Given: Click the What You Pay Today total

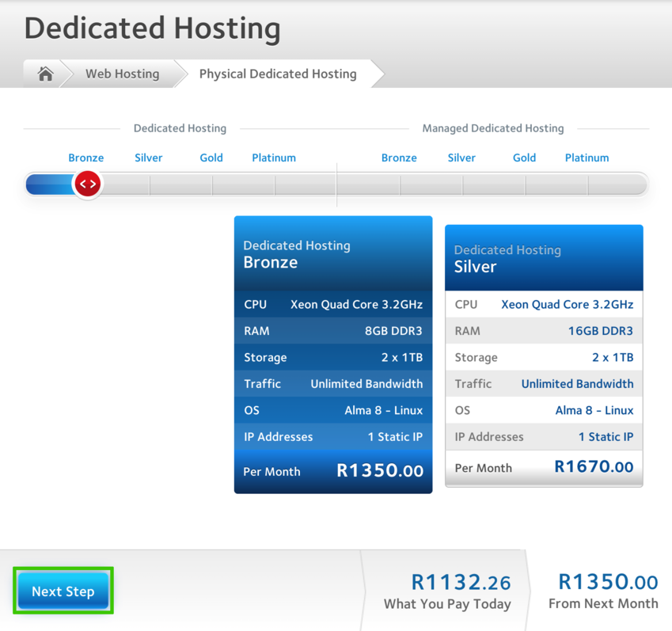Looking at the screenshot, I should (461, 583).
